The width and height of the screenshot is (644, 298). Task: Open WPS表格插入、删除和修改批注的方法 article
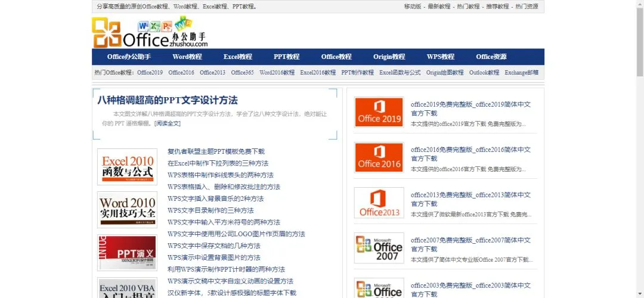pyautogui.click(x=224, y=187)
